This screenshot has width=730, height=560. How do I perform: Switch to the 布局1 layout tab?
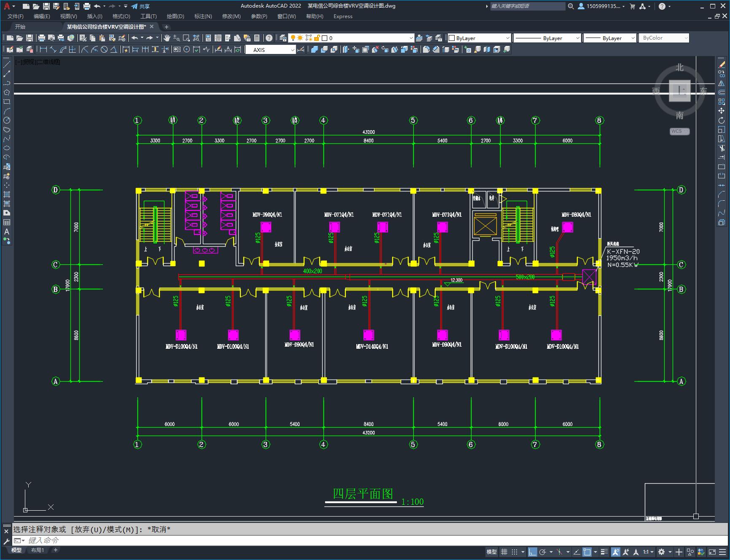point(37,550)
